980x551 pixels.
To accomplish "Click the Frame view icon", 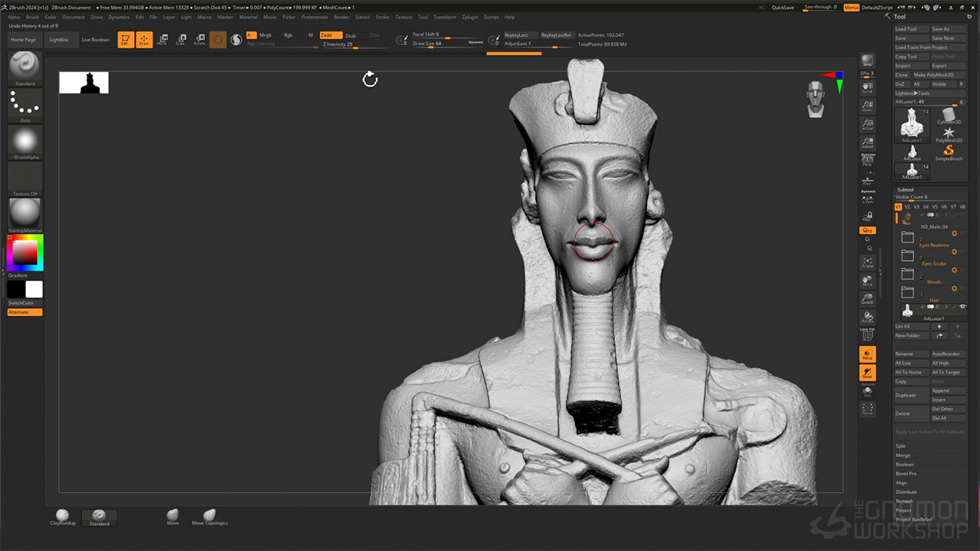I will tap(867, 263).
